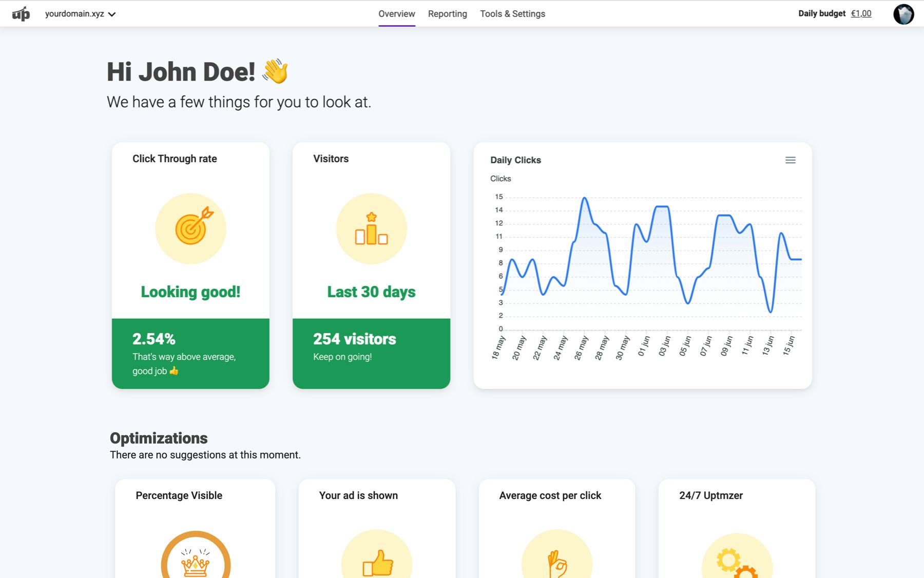924x578 pixels.
Task: Open the profile avatar in the top right
Action: [x=905, y=13]
